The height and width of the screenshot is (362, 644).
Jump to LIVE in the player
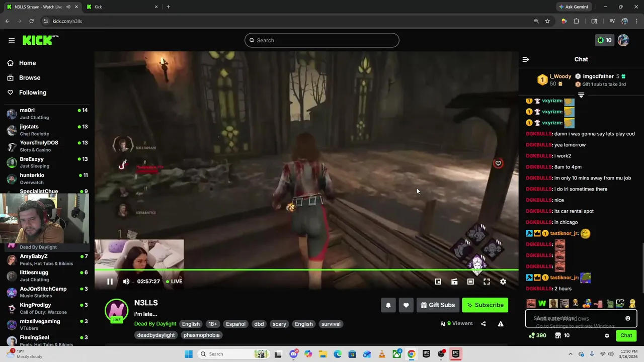tap(174, 282)
